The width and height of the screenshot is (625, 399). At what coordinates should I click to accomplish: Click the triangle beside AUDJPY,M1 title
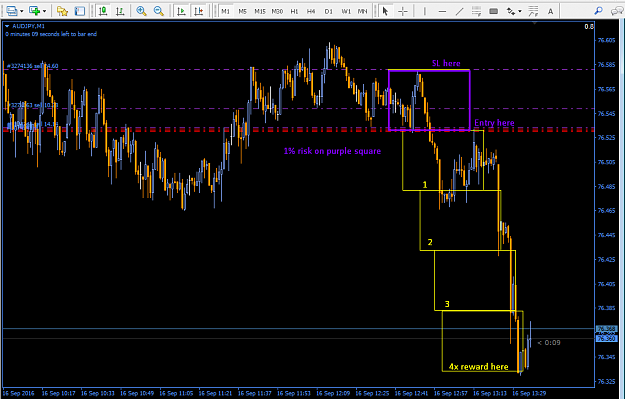7,26
